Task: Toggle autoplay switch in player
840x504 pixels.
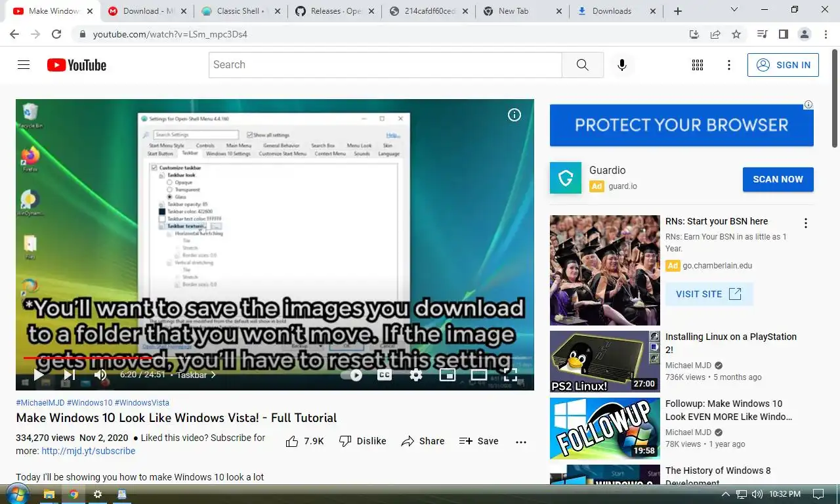Action: 352,375
